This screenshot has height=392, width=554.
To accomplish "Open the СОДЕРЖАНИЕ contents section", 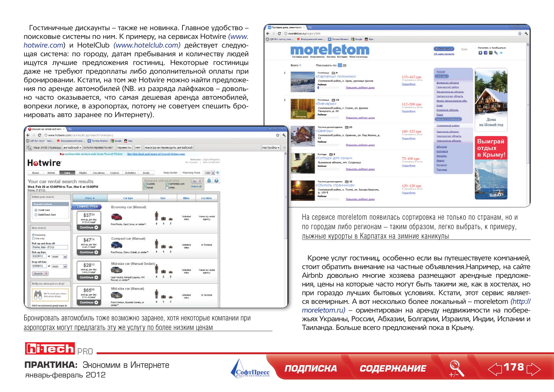I will point(393,368).
